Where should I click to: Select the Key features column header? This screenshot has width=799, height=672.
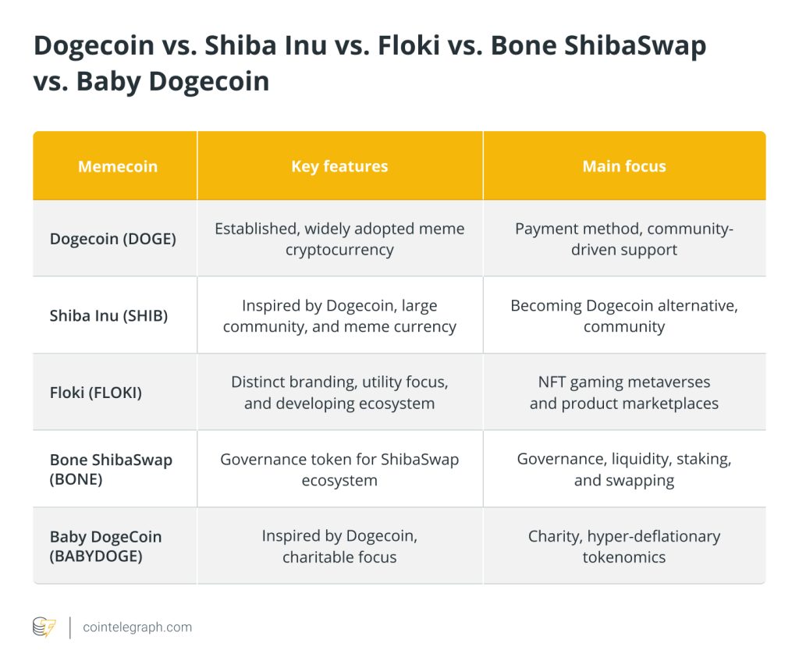[339, 166]
